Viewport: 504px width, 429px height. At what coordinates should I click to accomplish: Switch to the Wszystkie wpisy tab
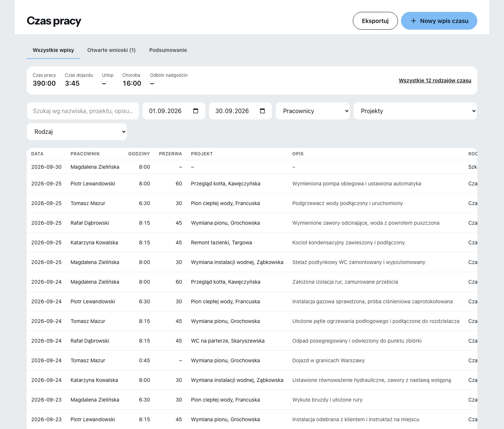click(53, 50)
